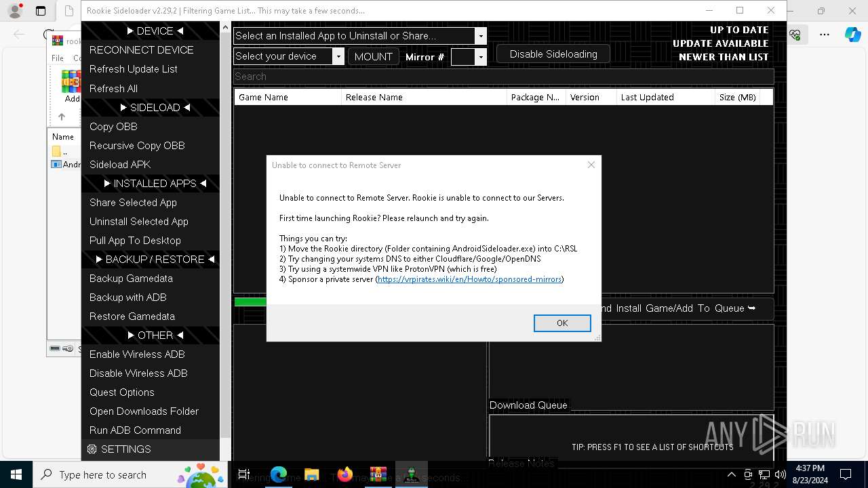Click the sidebar scroll-up arrow

pos(226,28)
